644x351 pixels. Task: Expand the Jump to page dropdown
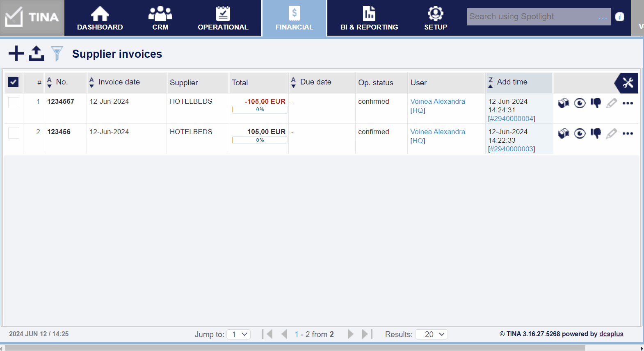click(239, 334)
